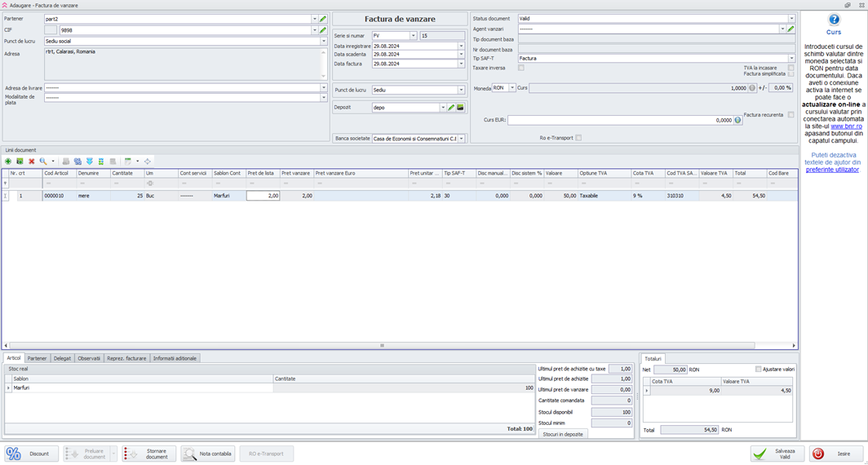Expand the Moneda RON currency dropdown
This screenshot has width=868, height=465.
point(511,88)
